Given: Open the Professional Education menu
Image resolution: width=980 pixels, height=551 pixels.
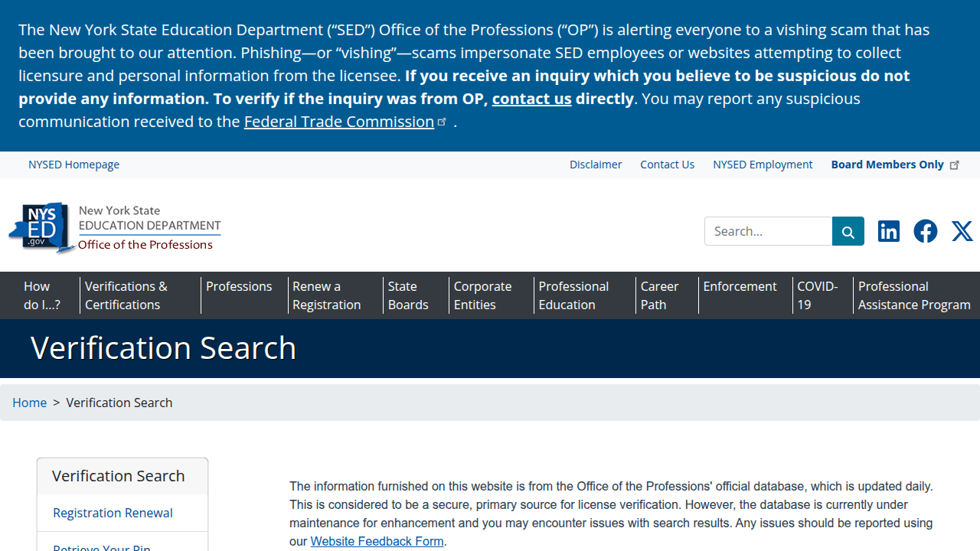Looking at the screenshot, I should point(573,295).
